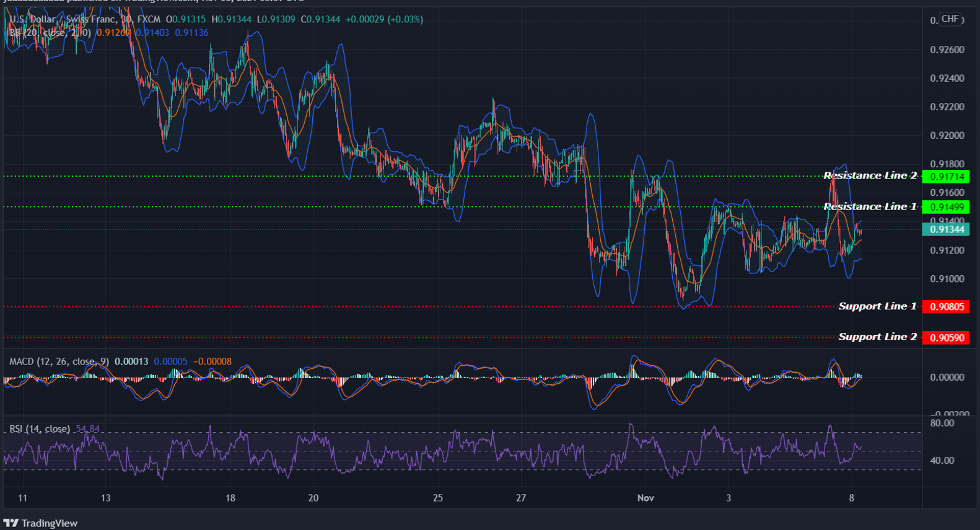The image size is (980, 530).
Task: Click the 0.91200 price axis label
Action: (x=947, y=250)
